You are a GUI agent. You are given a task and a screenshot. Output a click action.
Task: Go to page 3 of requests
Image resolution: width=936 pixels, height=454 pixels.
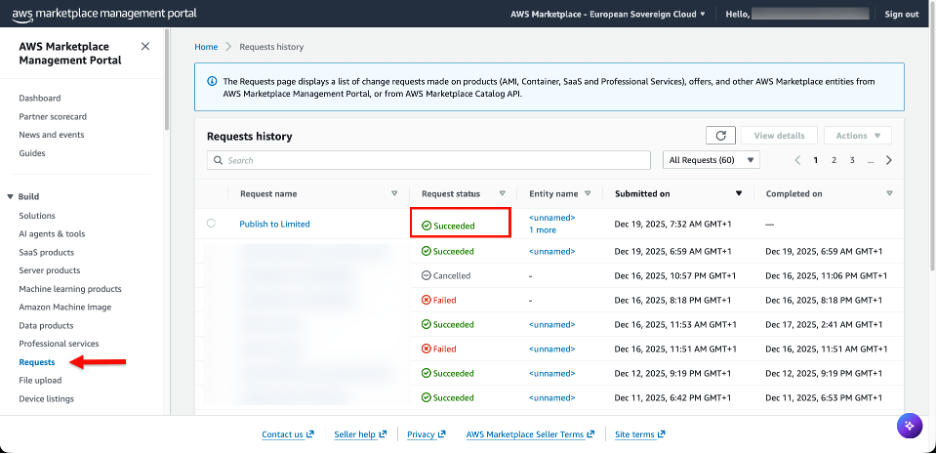point(852,160)
